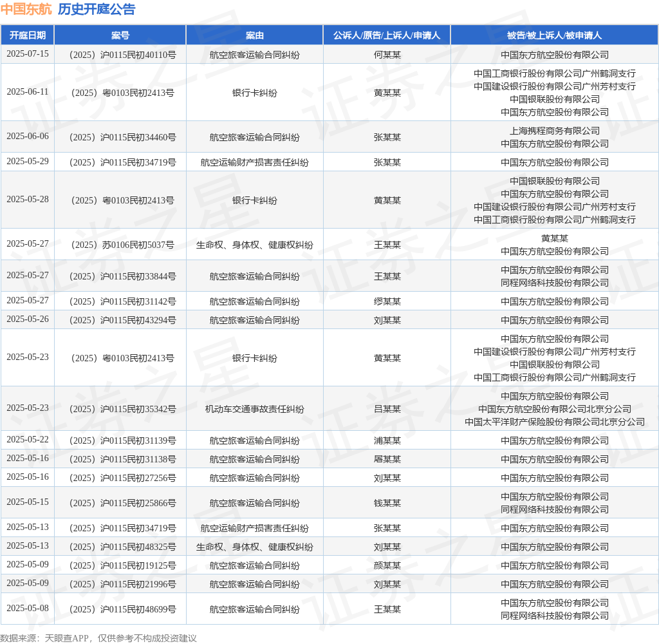Click the date 2025-07-15
Viewport: 659px width, 644px height.
[28, 54]
